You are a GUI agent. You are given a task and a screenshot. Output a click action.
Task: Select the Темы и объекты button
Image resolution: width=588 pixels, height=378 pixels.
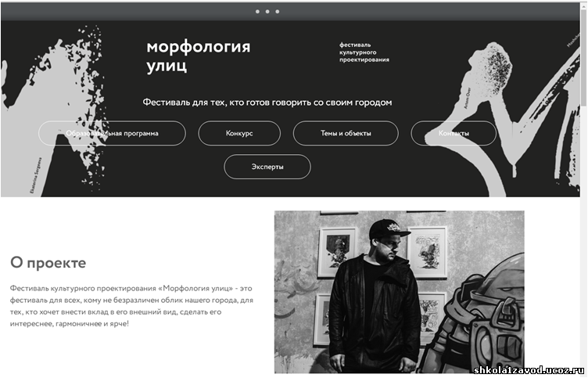tap(346, 133)
